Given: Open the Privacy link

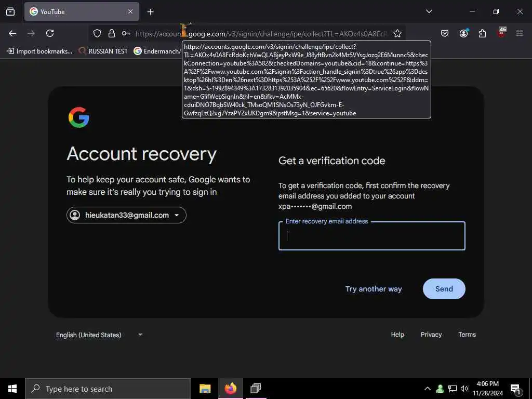Looking at the screenshot, I should 431,335.
